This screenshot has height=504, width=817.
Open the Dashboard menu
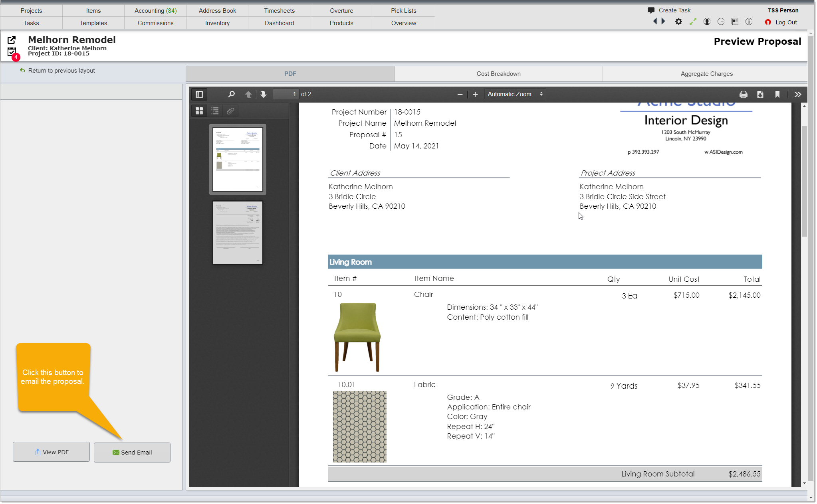[x=279, y=23]
